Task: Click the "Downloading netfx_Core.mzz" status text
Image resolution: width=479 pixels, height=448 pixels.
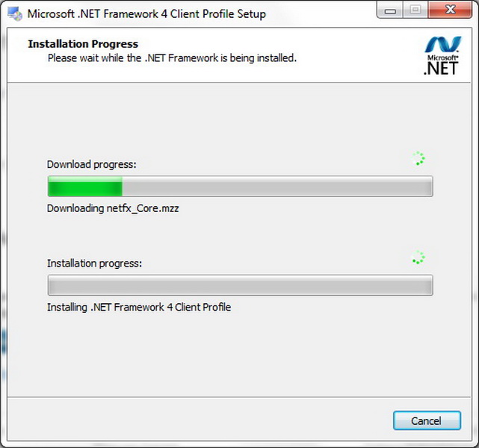Action: coord(113,208)
